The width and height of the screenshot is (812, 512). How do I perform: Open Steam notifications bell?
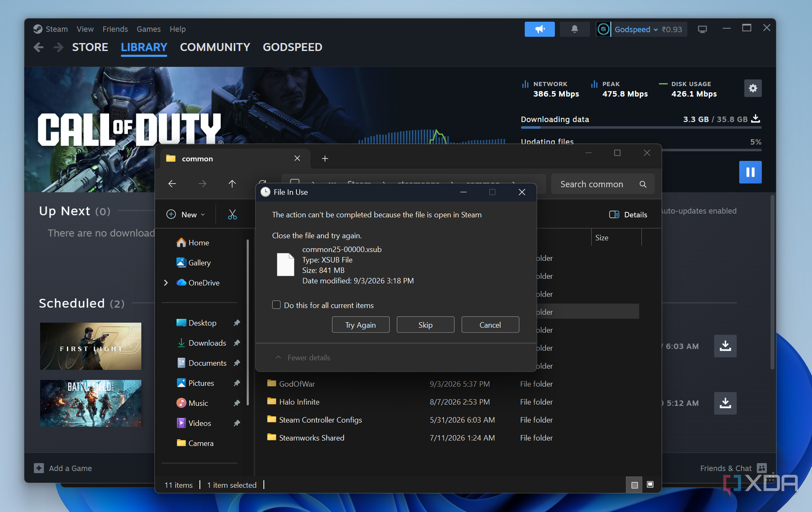coord(575,29)
